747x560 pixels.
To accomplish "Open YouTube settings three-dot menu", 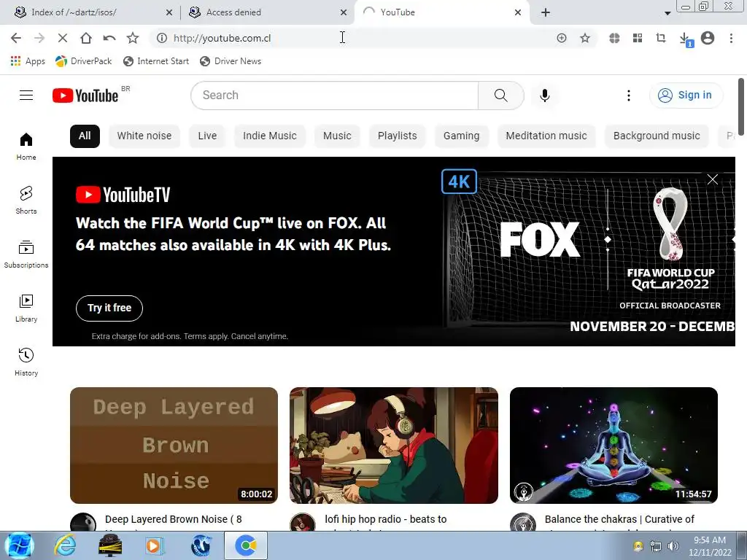I will [x=628, y=96].
